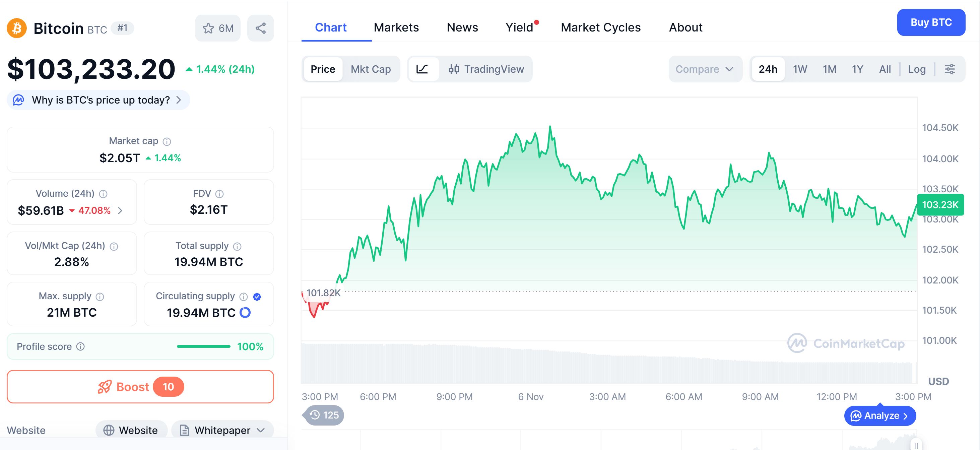Switch to TradingView chart mode
Viewport: 980px width, 450px height.
click(x=486, y=69)
